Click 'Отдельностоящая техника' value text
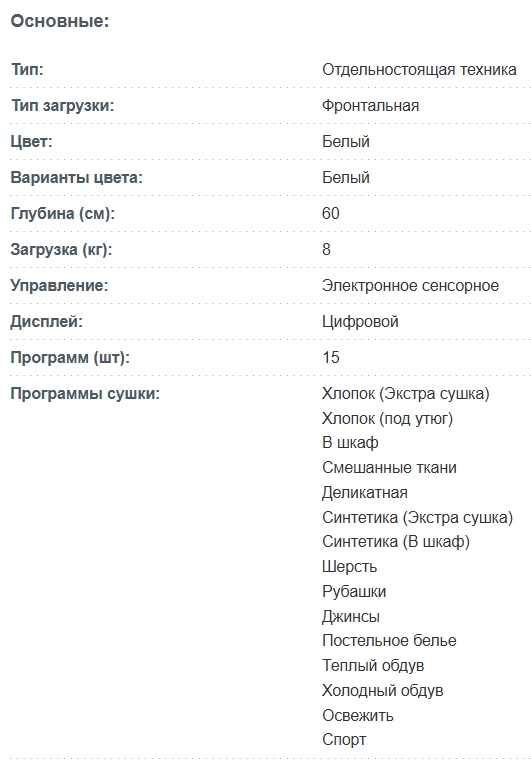Screen dimensions: 531x768 point(419,70)
